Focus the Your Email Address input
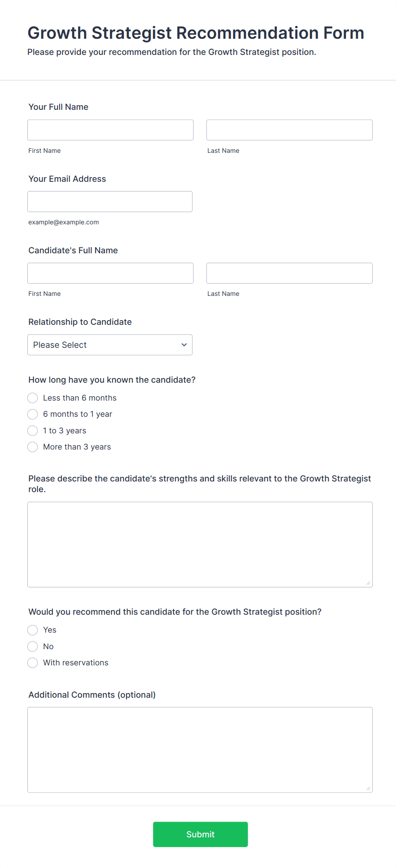 click(x=110, y=201)
